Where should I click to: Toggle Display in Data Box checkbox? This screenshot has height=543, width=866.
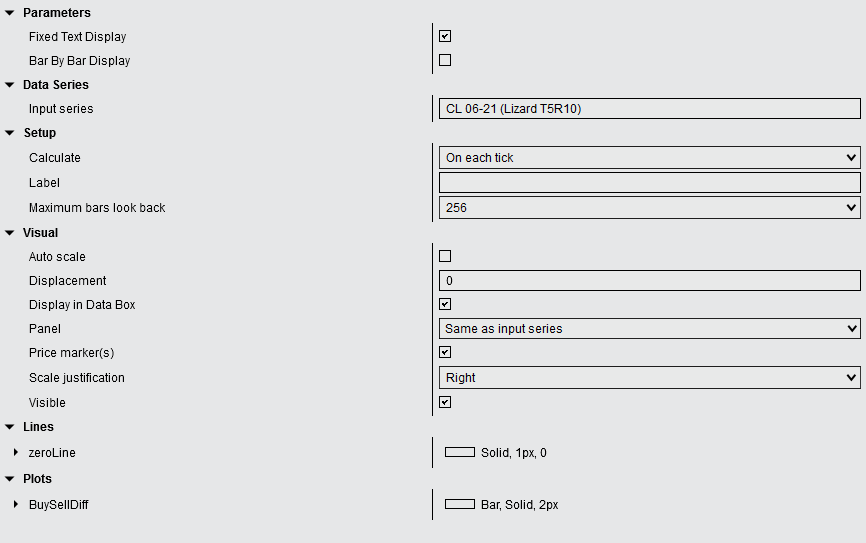coord(445,304)
